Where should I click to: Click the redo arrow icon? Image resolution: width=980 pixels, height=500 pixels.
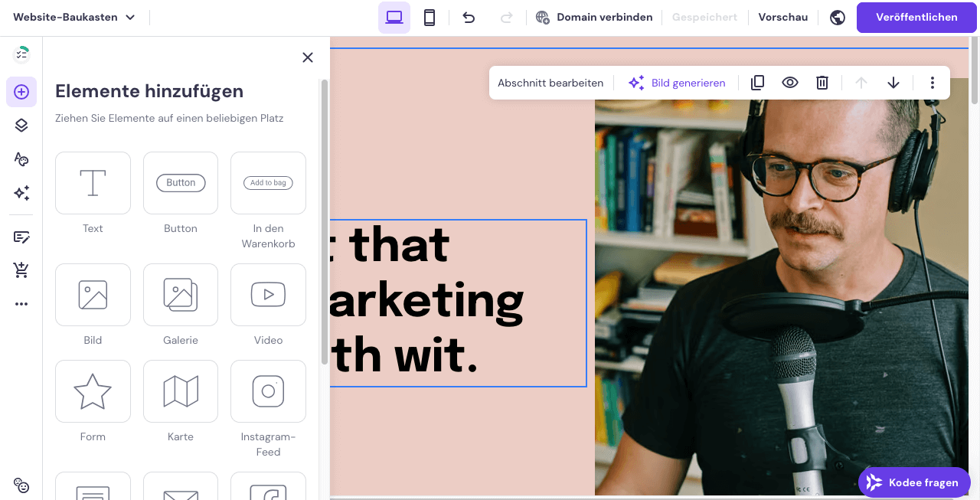(506, 17)
